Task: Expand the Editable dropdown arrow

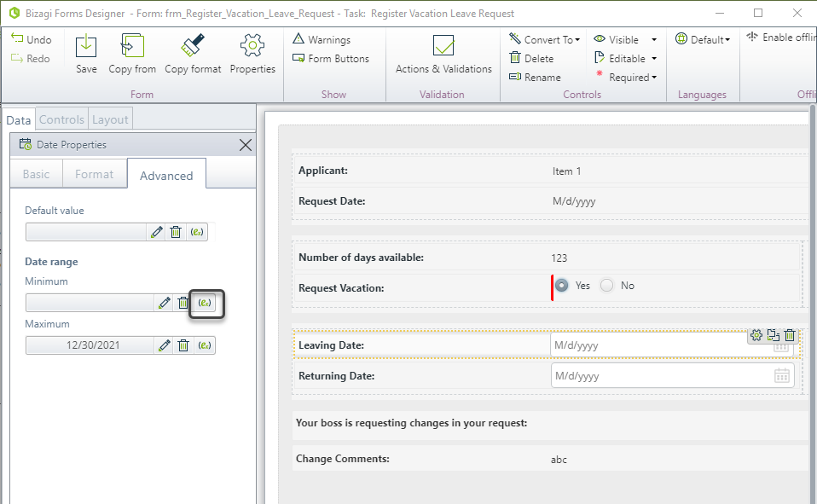Action: [x=654, y=58]
